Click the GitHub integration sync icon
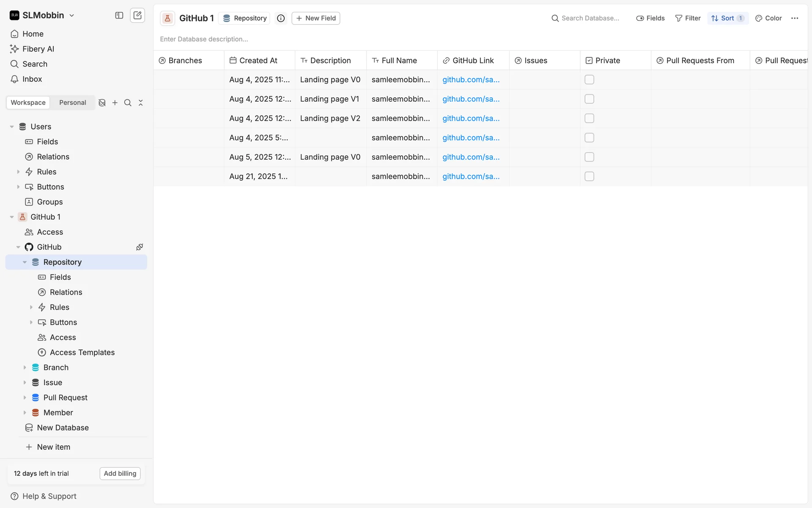Screen dimensions: 812x508 (140, 247)
